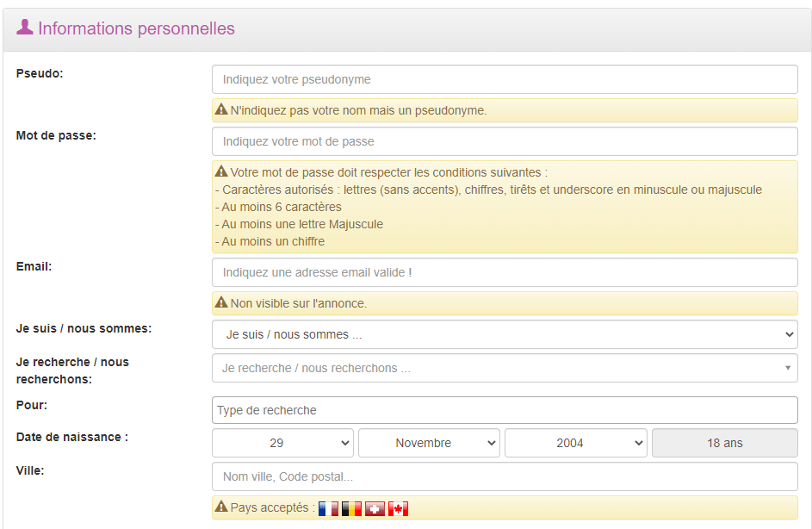Open the Je suis / nous sommes dropdown
The width and height of the screenshot is (812, 529).
(505, 334)
